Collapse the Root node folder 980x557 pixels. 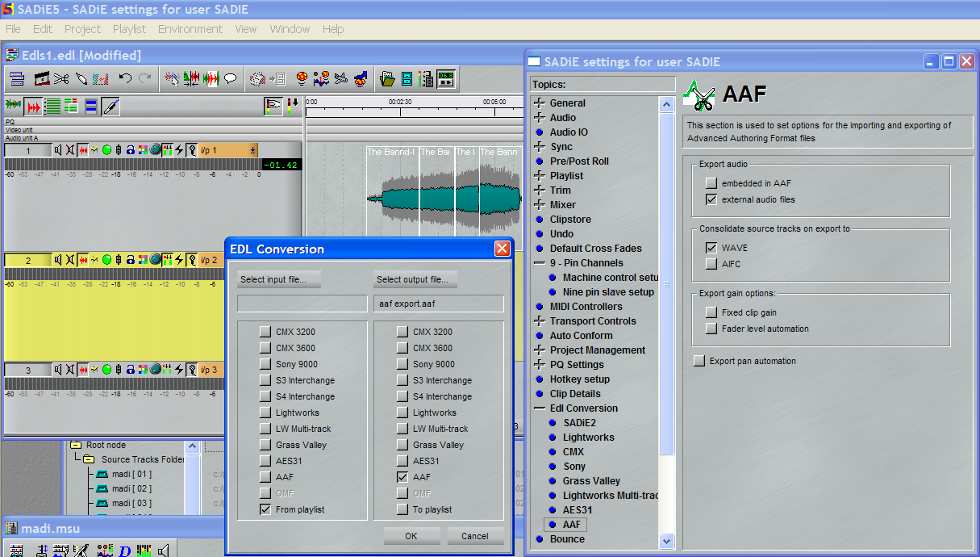click(75, 445)
